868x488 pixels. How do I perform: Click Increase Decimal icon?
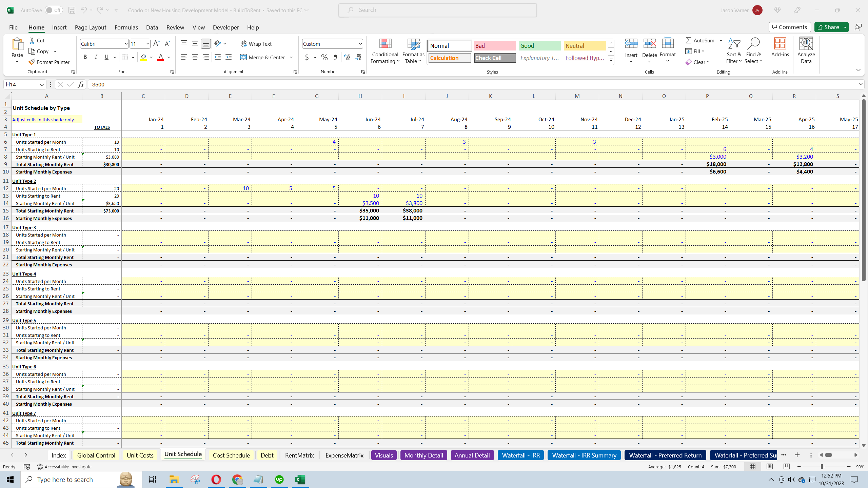pyautogui.click(x=347, y=57)
